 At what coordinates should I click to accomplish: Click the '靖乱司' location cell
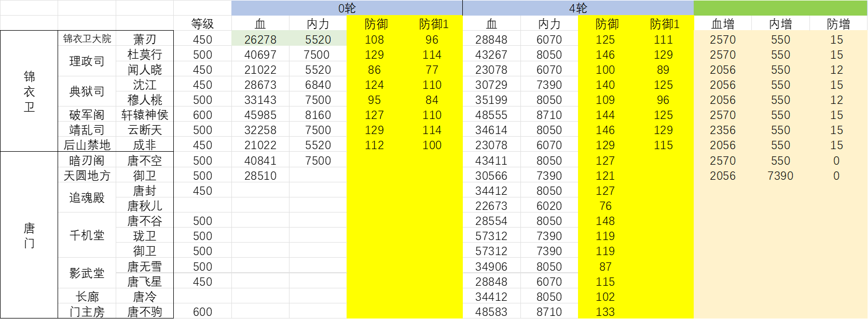(x=87, y=130)
